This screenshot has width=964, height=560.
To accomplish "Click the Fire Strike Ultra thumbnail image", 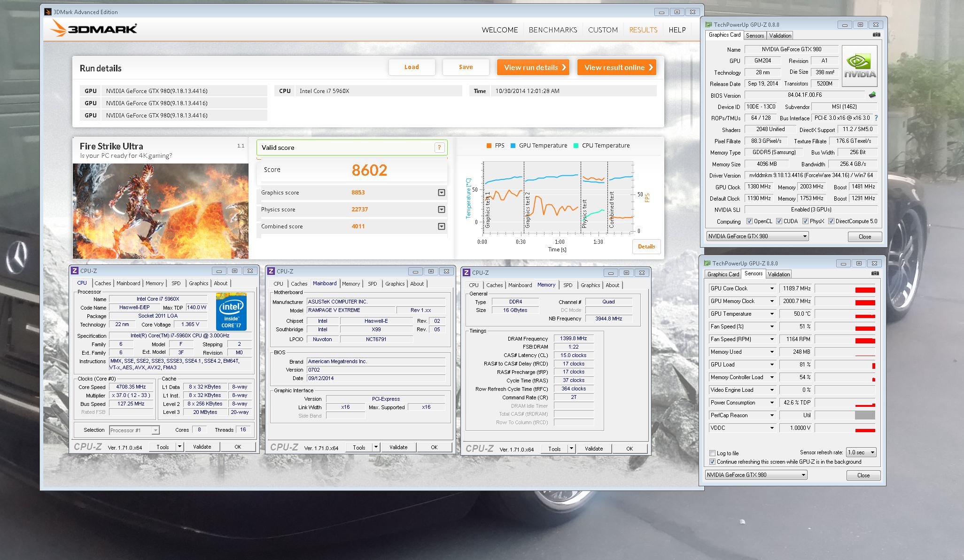I will pyautogui.click(x=161, y=210).
